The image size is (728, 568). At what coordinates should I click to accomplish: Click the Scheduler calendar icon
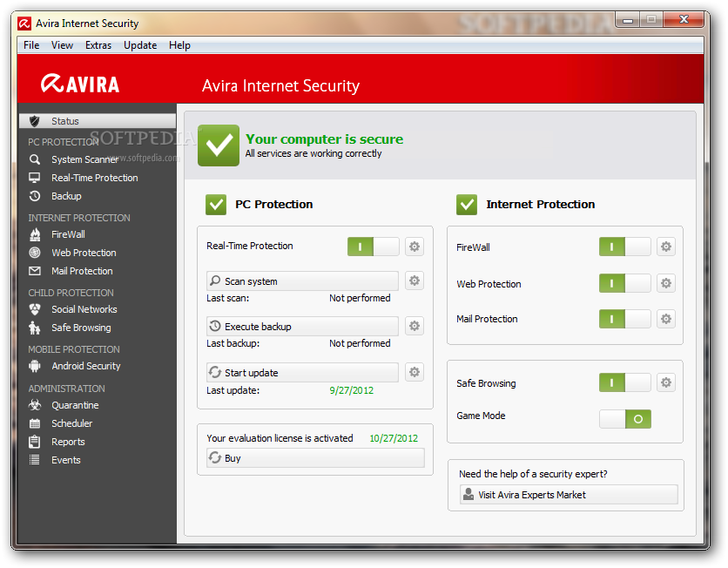(x=34, y=423)
